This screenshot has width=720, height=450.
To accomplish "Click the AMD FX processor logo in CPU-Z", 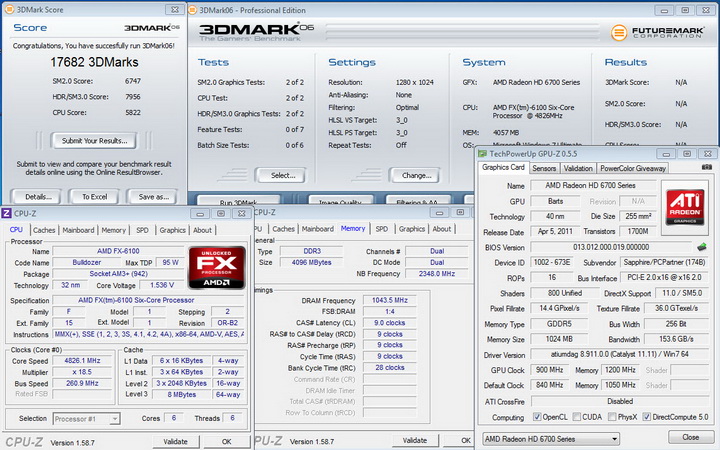I will click(x=217, y=267).
